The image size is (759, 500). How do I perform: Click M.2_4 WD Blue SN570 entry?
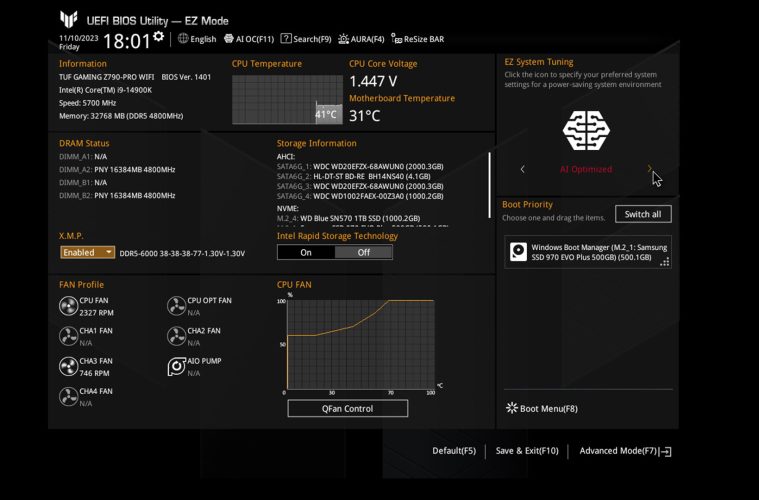pyautogui.click(x=349, y=218)
